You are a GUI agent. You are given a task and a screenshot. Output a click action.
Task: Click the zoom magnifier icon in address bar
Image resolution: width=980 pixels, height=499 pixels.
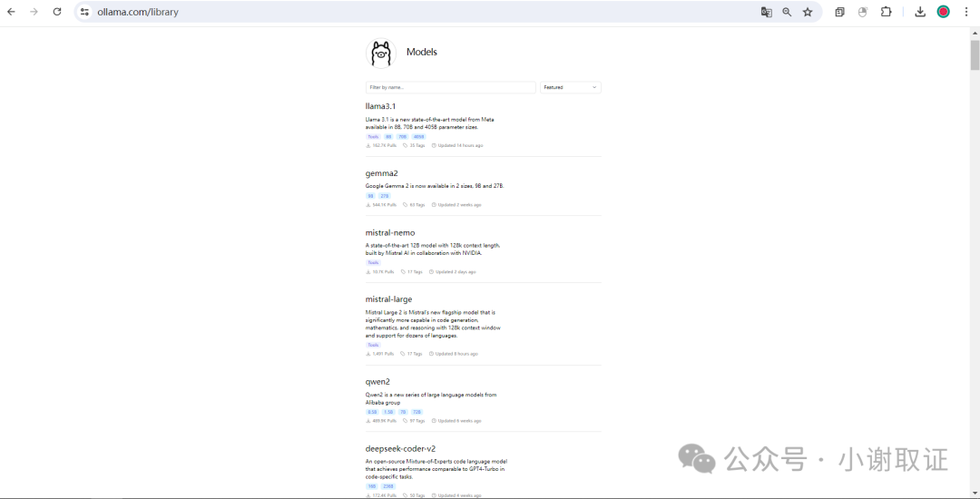click(787, 12)
